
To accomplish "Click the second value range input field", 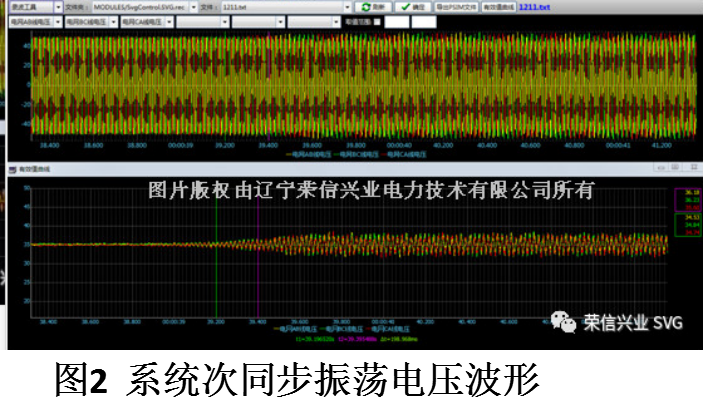I will tap(421, 20).
